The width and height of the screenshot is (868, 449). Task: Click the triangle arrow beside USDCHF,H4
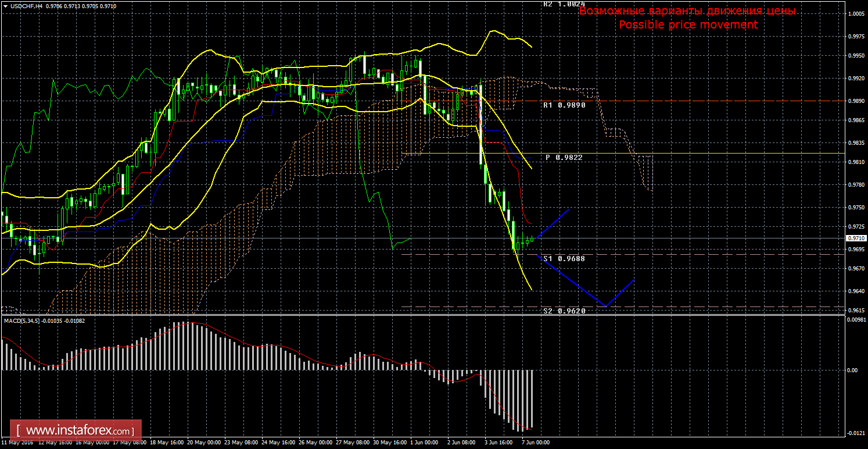coord(5,5)
